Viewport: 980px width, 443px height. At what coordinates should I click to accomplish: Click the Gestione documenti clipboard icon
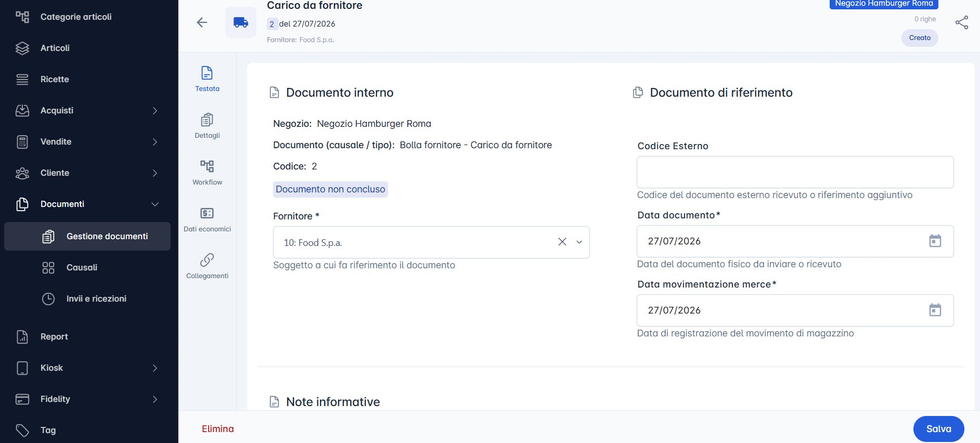[x=48, y=236]
